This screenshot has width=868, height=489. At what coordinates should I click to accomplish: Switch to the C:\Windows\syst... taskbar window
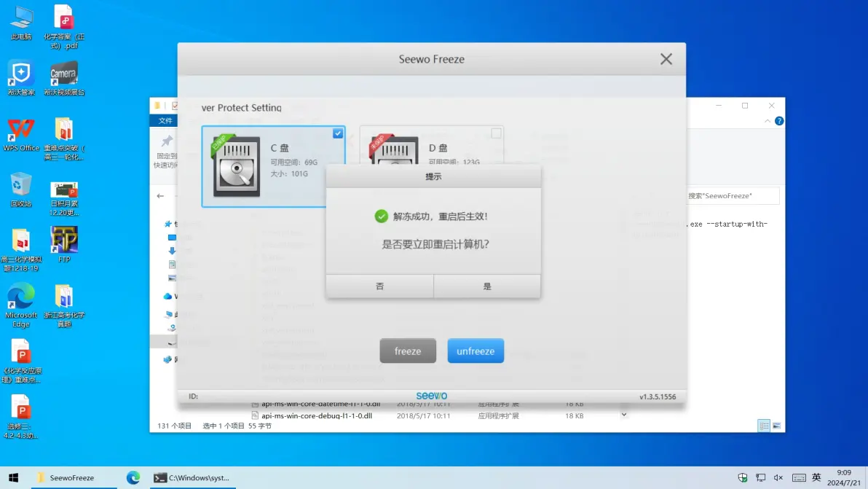pos(191,477)
